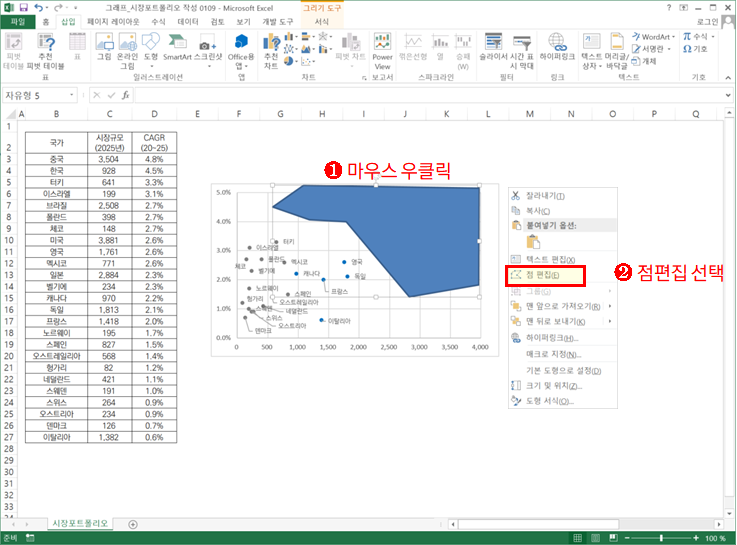This screenshot has width=737, height=545.
Task: Switch to the 페이지 레이아웃 tab
Action: 113,22
